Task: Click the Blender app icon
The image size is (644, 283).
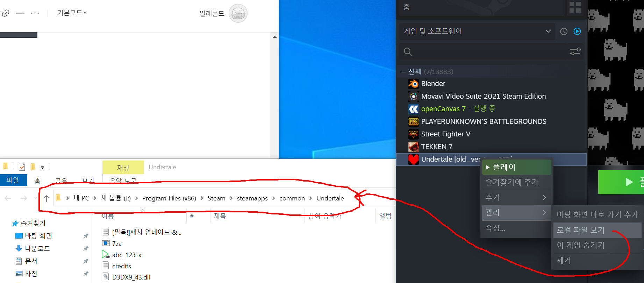Action: pyautogui.click(x=414, y=84)
